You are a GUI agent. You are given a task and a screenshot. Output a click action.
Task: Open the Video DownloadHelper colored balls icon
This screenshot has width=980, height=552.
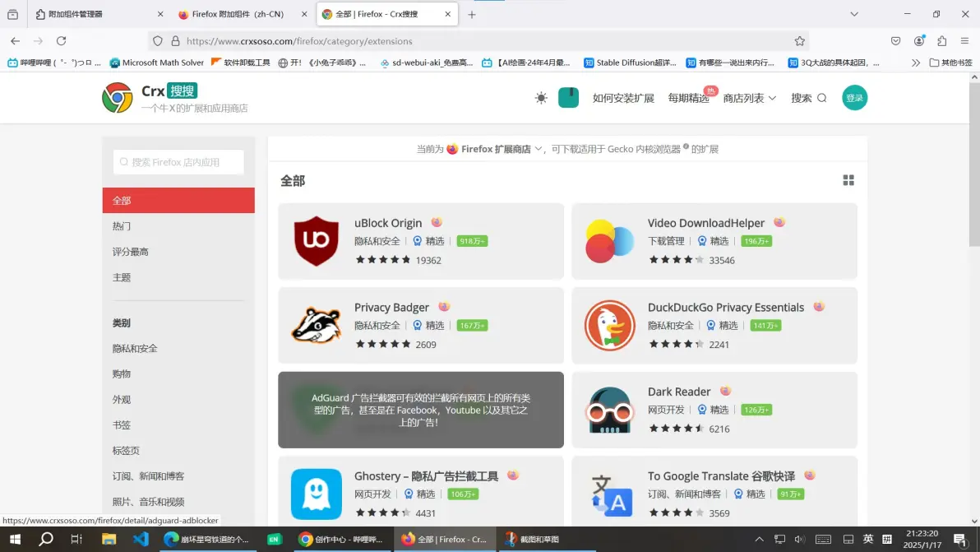(609, 241)
